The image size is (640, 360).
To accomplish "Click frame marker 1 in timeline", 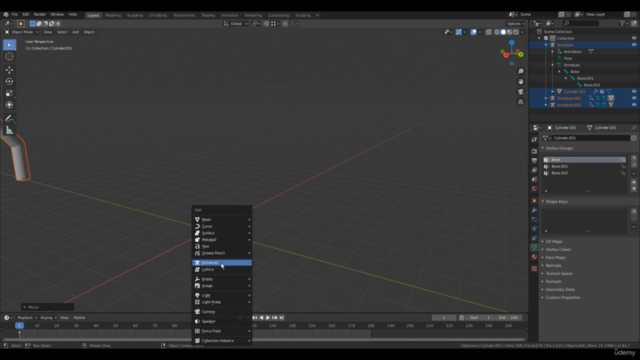I will (x=19, y=325).
